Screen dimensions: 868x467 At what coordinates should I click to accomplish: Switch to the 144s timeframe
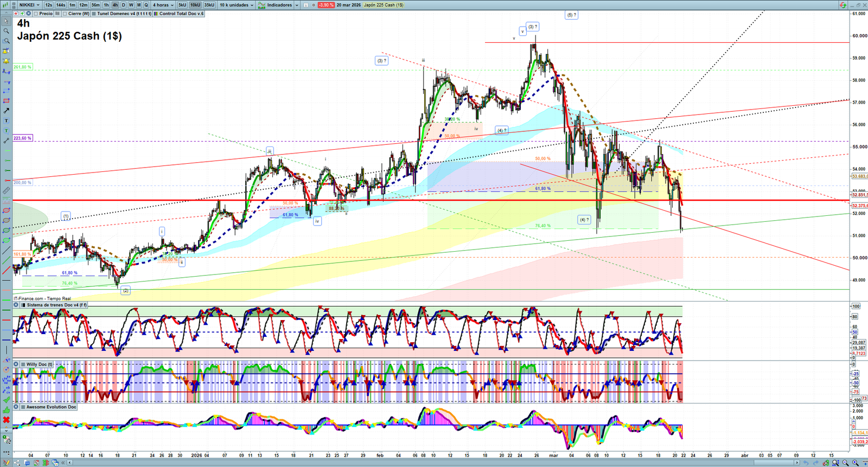60,5
